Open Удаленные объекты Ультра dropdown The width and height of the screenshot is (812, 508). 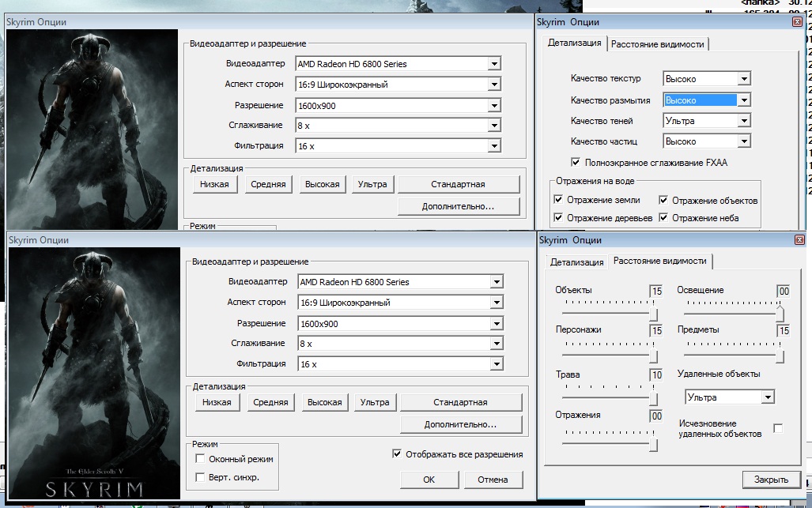pyautogui.click(x=767, y=397)
